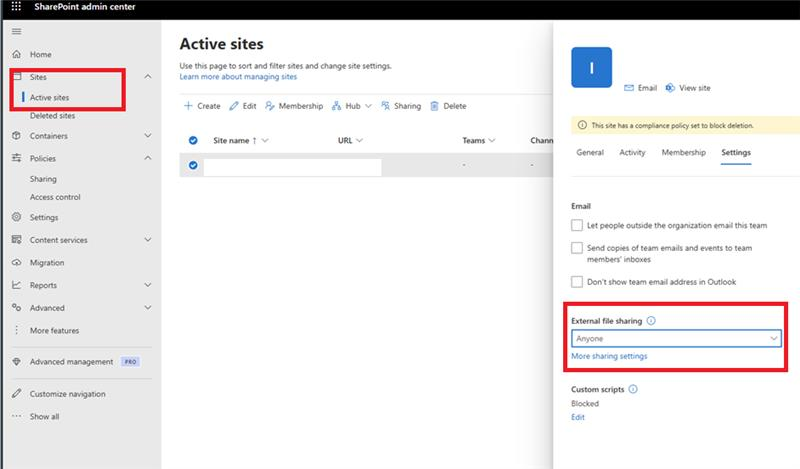Click the Show all ellipsis icon
Viewport: 800px width, 469px height.
(x=16, y=416)
